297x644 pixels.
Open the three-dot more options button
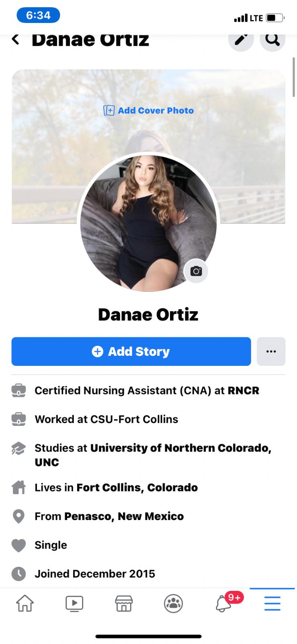(x=271, y=351)
